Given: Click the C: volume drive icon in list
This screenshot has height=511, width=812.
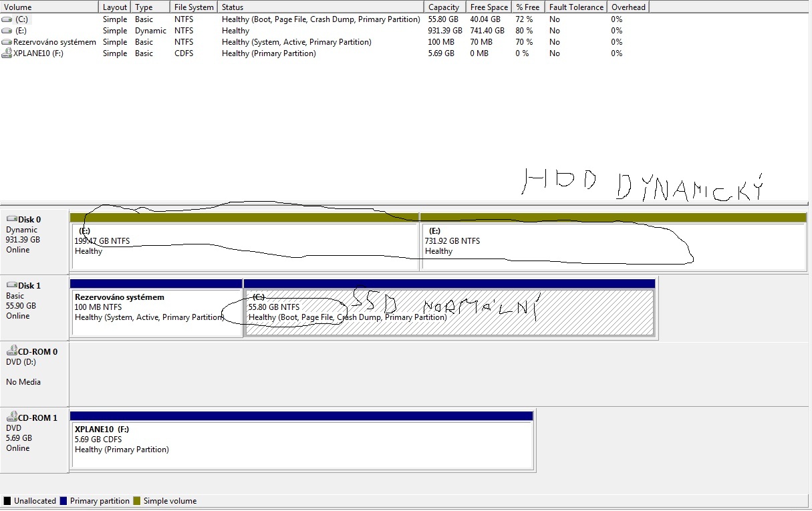Looking at the screenshot, I should click(7, 19).
